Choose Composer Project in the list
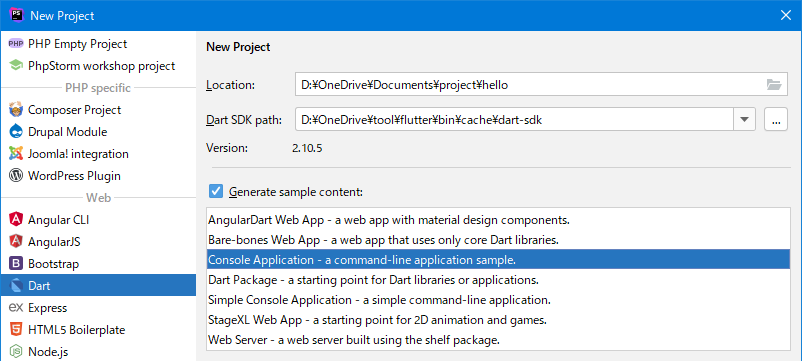 click(98, 110)
